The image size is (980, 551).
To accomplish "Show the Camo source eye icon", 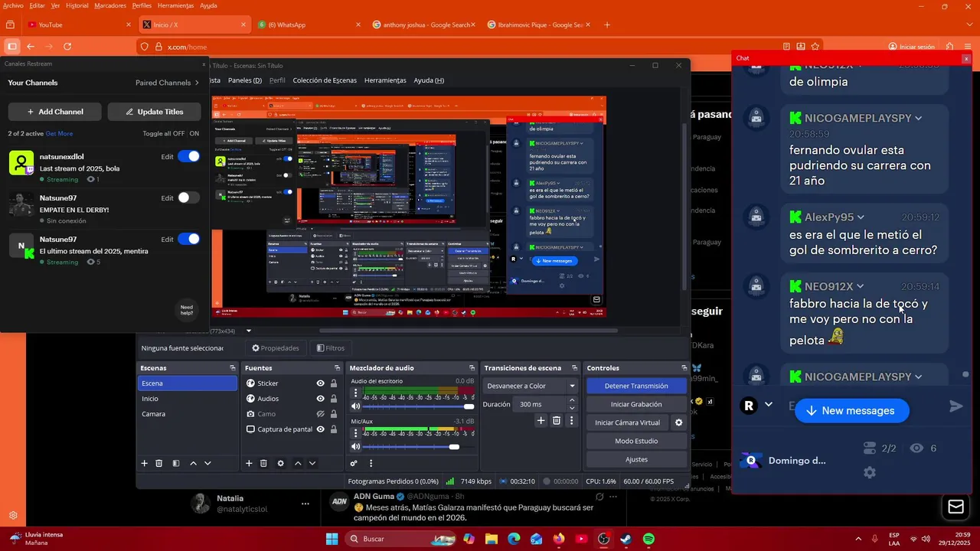I will tap(321, 414).
